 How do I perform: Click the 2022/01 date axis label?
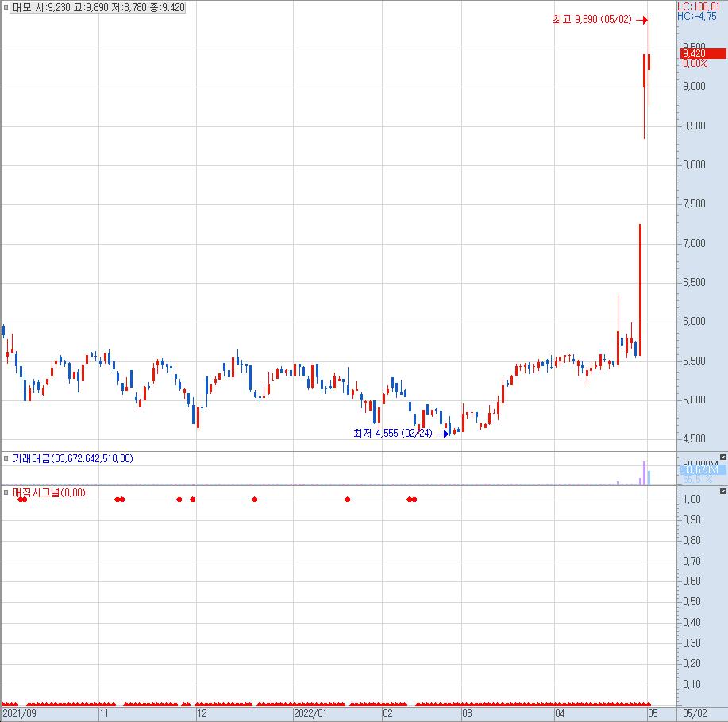click(310, 713)
